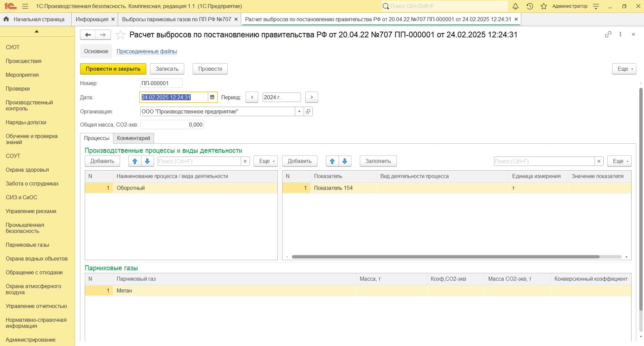The image size is (644, 346).
Task: Open Обращение с отходами sidebar section
Action: pyautogui.click(x=34, y=272)
